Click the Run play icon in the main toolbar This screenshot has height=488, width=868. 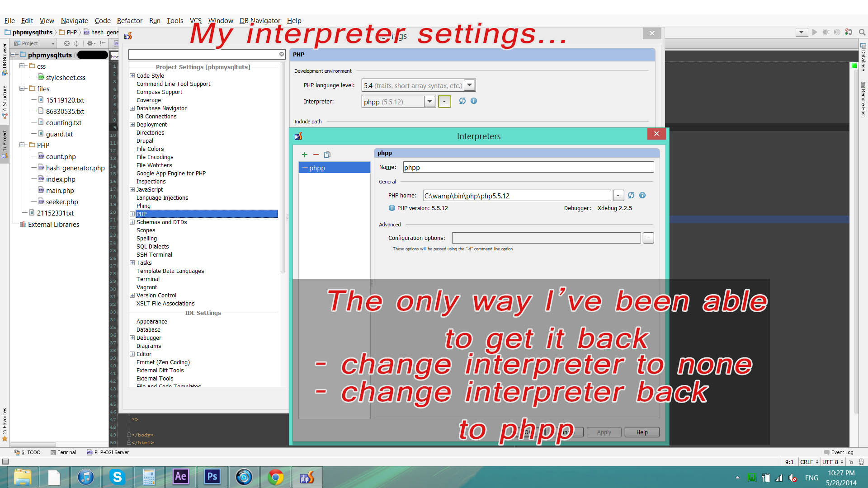pos(815,32)
